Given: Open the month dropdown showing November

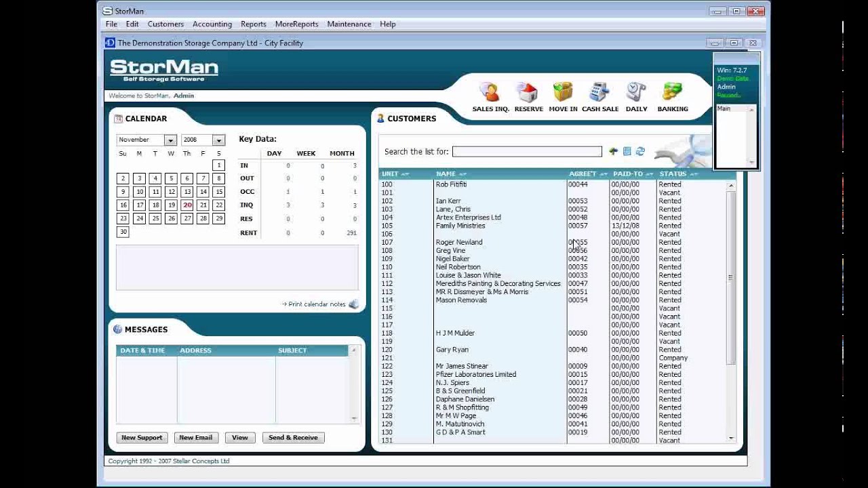Looking at the screenshot, I should 170,140.
